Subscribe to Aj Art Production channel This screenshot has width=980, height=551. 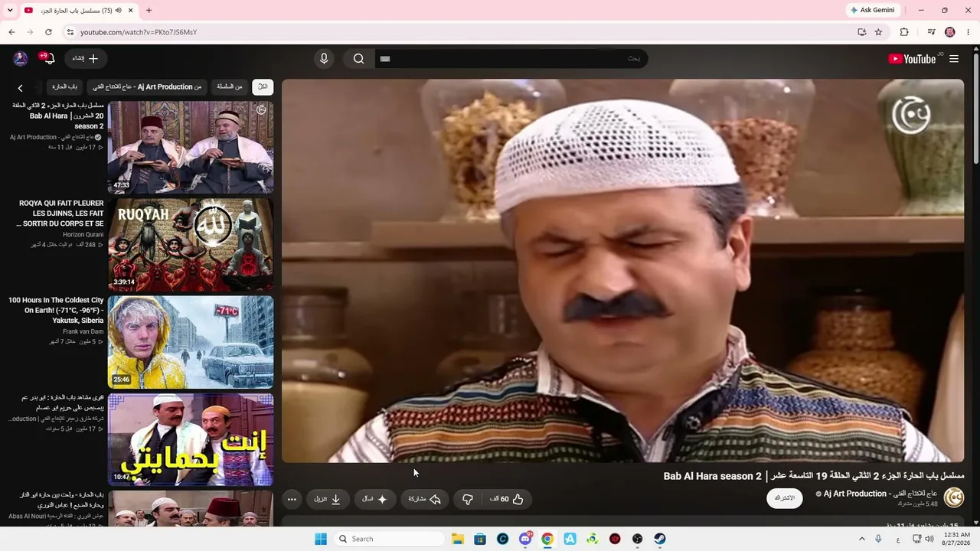point(785,498)
